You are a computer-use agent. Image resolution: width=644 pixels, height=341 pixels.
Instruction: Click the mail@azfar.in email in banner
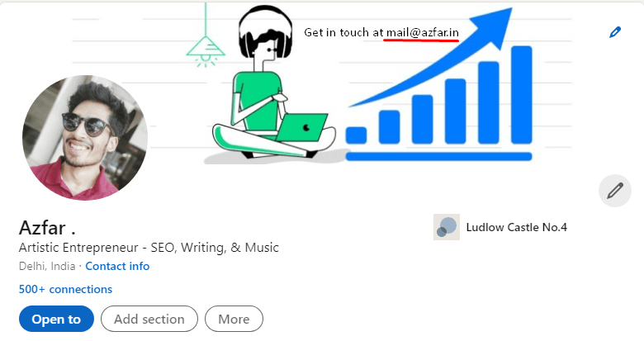point(422,32)
